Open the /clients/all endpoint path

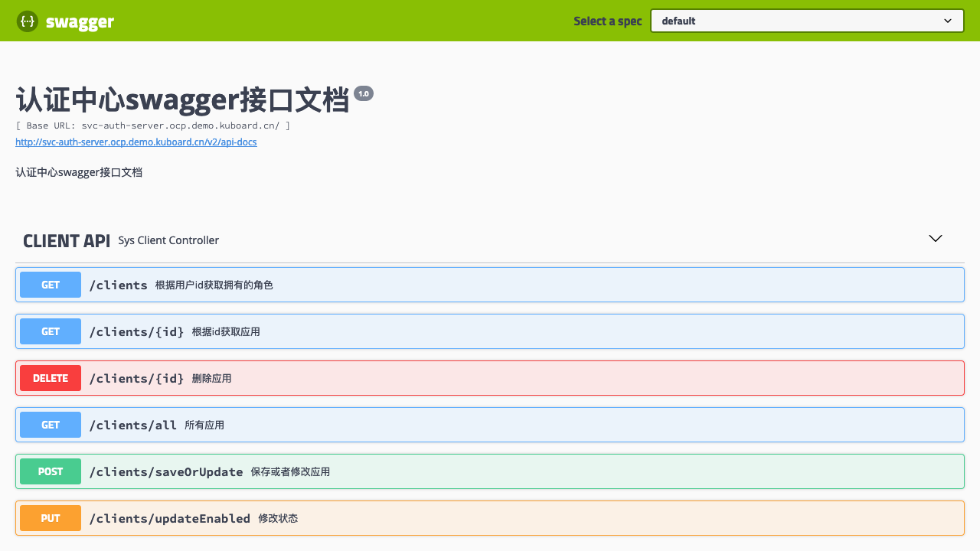pyautogui.click(x=133, y=425)
